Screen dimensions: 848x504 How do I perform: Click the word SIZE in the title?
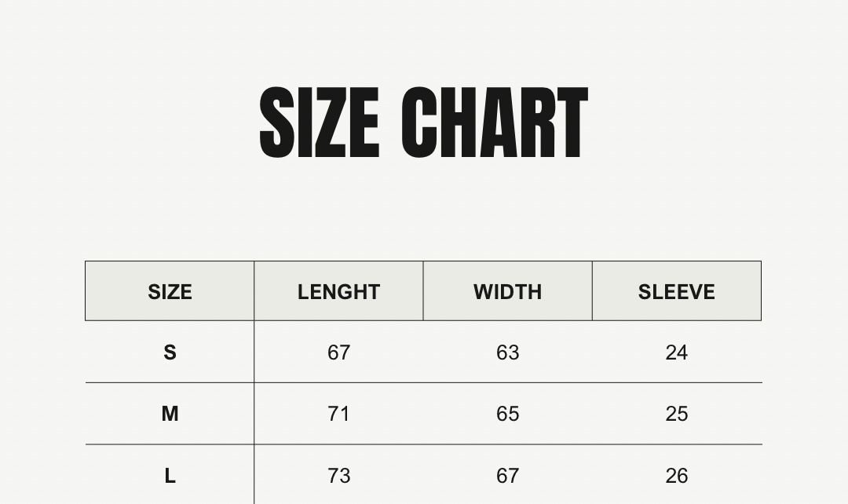tap(319, 122)
